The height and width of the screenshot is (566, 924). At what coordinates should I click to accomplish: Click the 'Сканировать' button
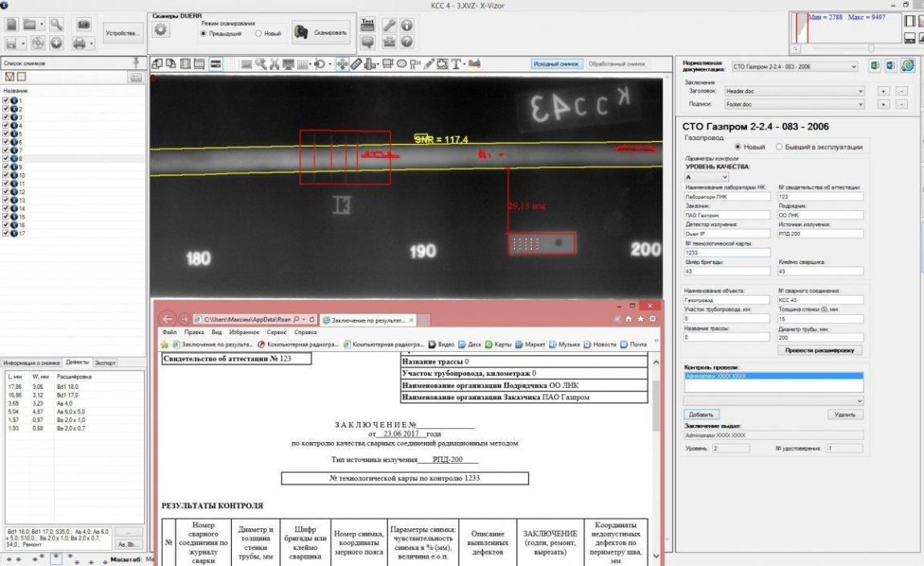coord(320,33)
